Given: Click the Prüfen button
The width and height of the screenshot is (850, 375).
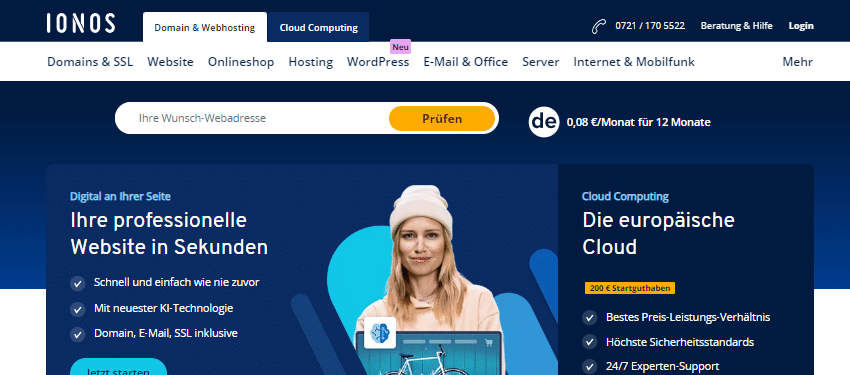Looking at the screenshot, I should coord(442,119).
